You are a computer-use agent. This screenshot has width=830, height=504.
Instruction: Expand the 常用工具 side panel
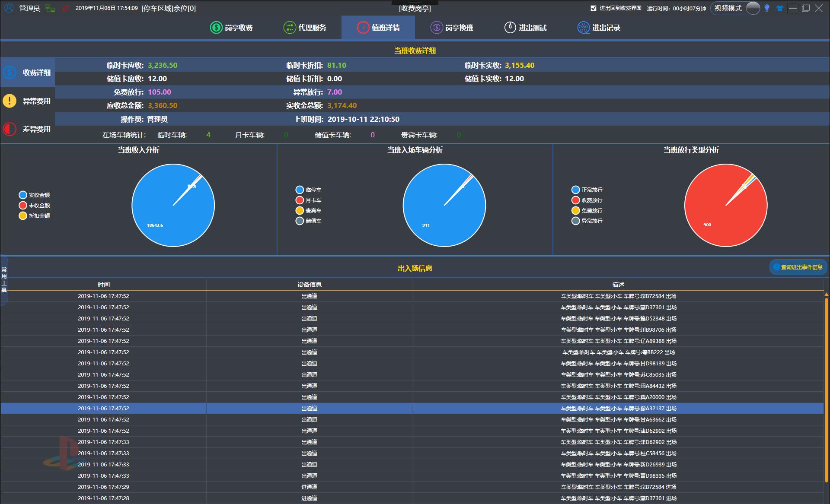[x=4, y=280]
